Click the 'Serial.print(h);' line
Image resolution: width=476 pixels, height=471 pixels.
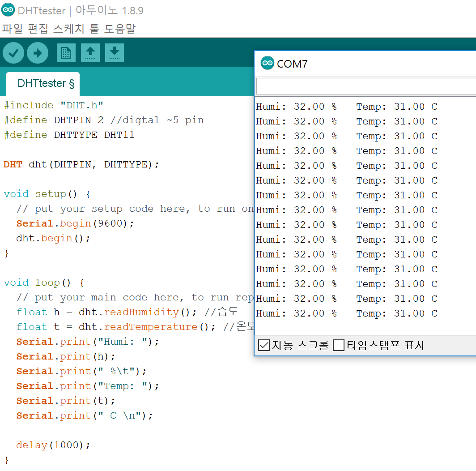click(x=66, y=357)
